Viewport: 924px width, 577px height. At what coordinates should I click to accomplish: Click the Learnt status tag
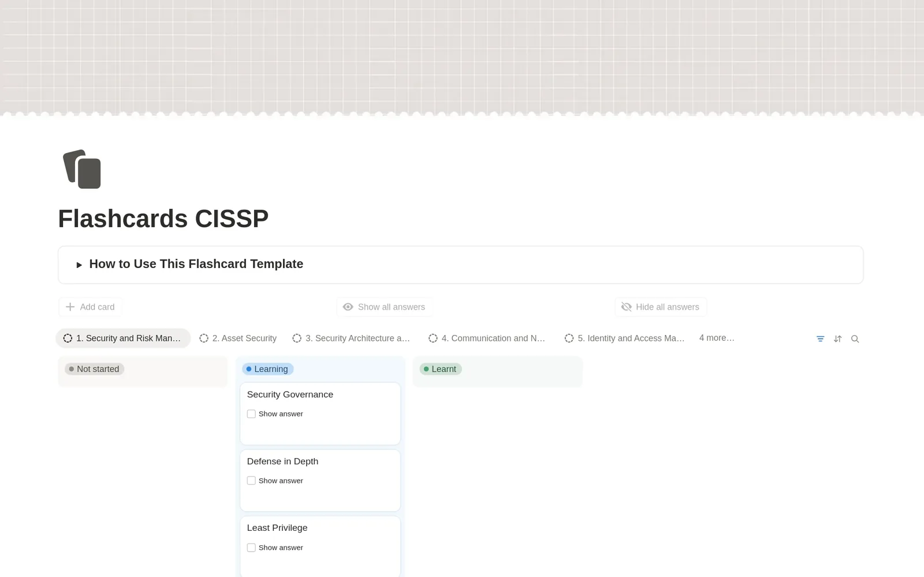point(441,369)
